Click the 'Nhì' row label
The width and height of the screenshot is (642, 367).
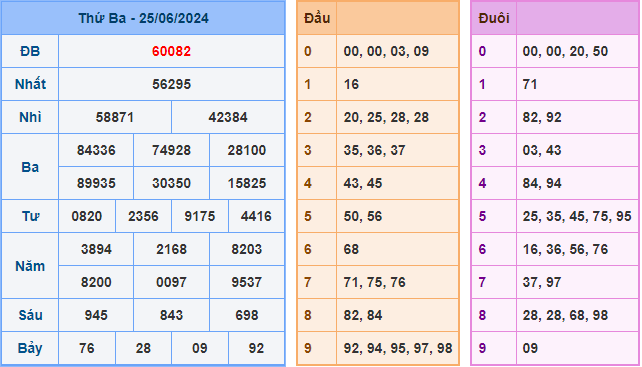pos(30,118)
